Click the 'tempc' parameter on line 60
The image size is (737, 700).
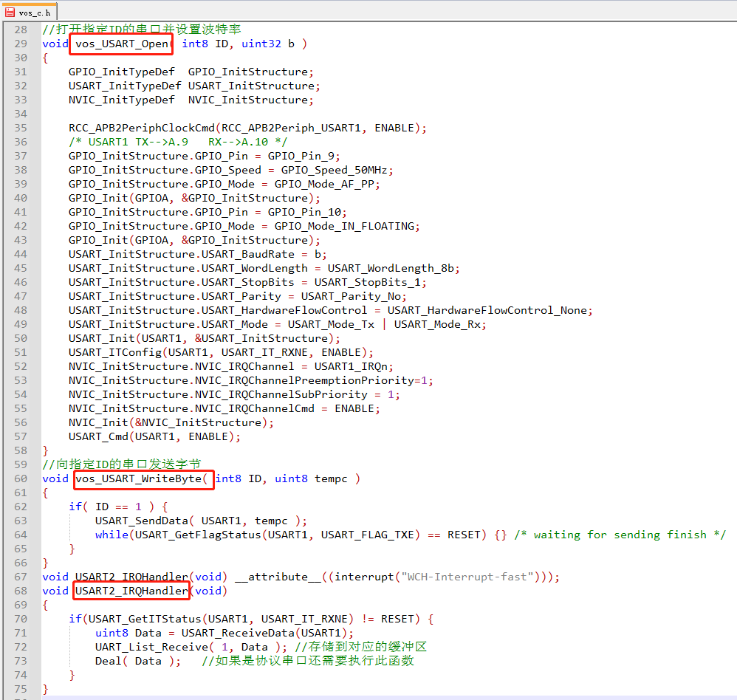click(331, 478)
